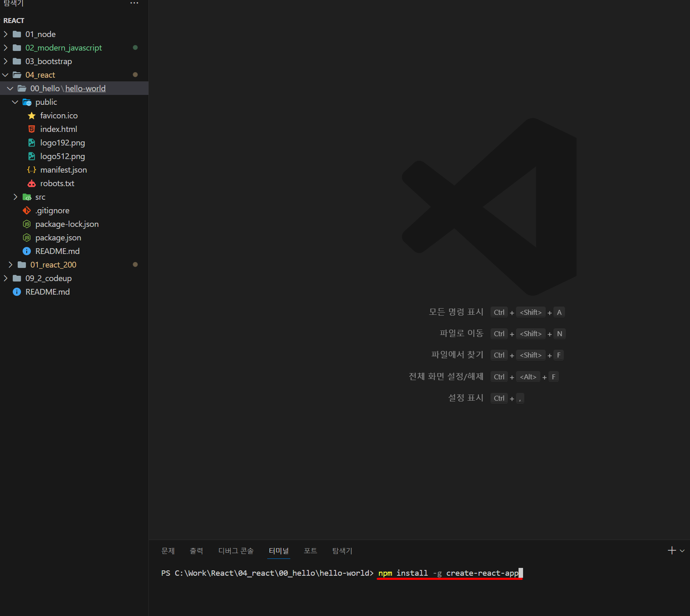Click hello-world README.md info icon
This screenshot has height=616, width=690.
coord(27,251)
